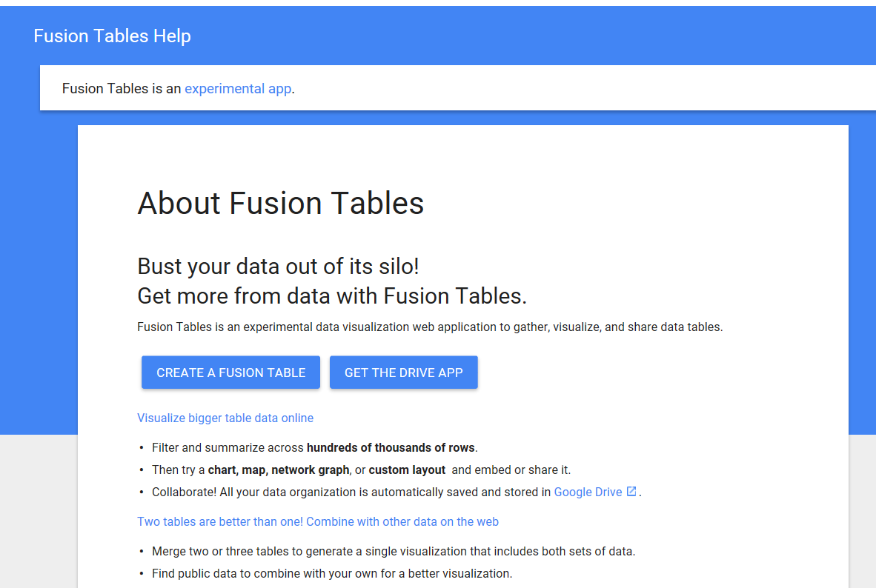Screen dimensions: 876x588
Task: Click the experimental data visualization description paragraph
Action: pos(430,327)
